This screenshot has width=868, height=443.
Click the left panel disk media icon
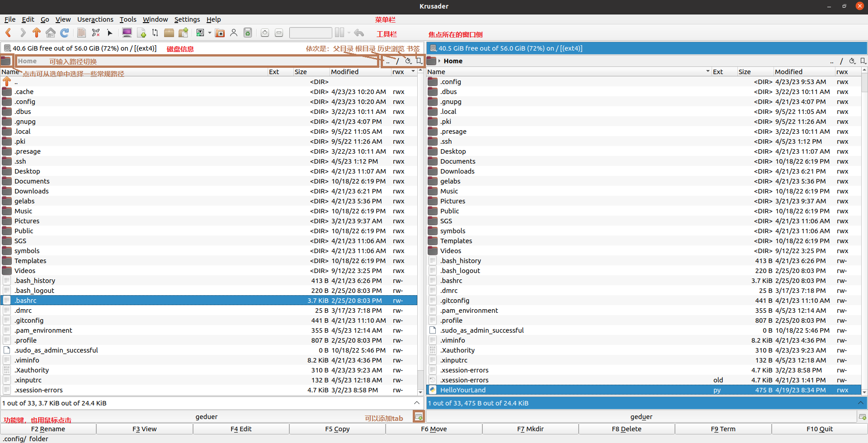coord(7,48)
